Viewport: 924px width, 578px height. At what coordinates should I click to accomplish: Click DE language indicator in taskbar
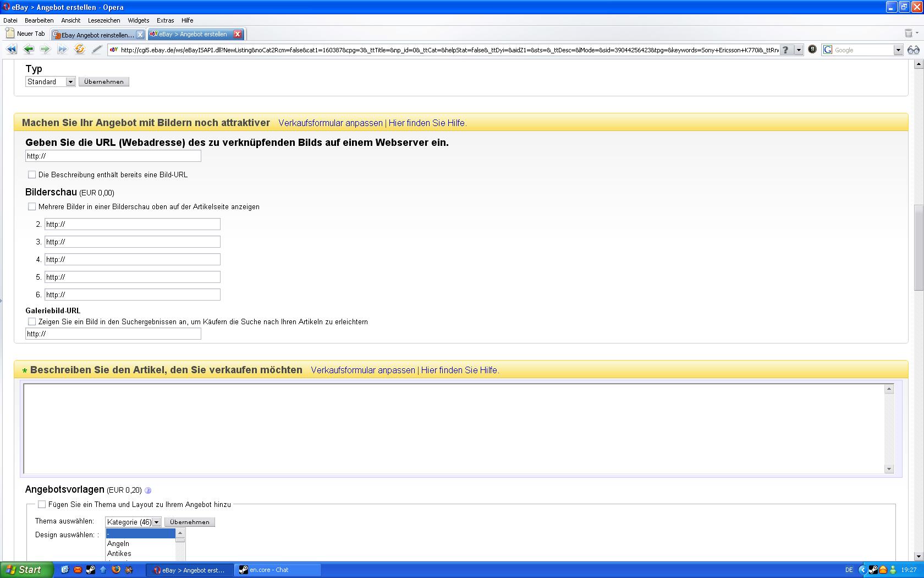pos(849,570)
